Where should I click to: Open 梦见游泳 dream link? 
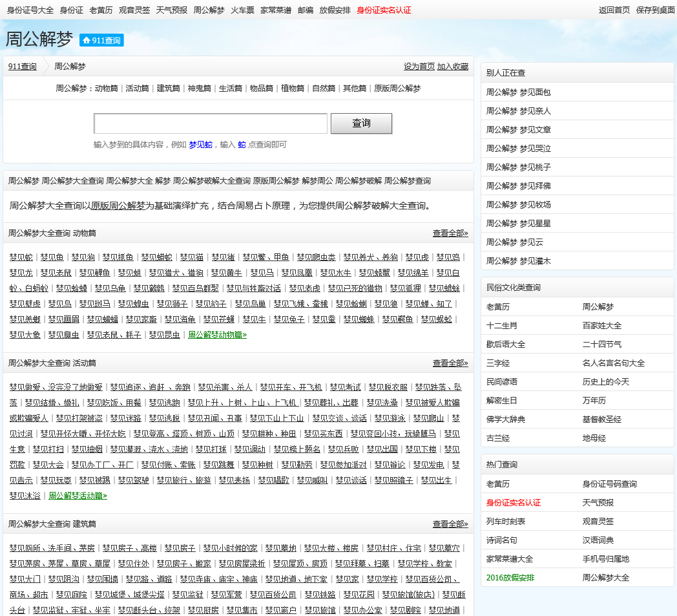click(390, 418)
